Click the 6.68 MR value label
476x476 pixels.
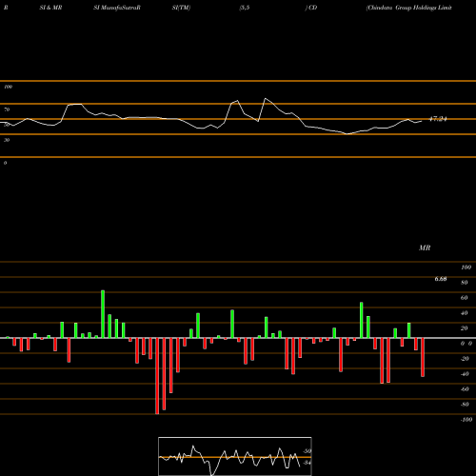point(441,279)
